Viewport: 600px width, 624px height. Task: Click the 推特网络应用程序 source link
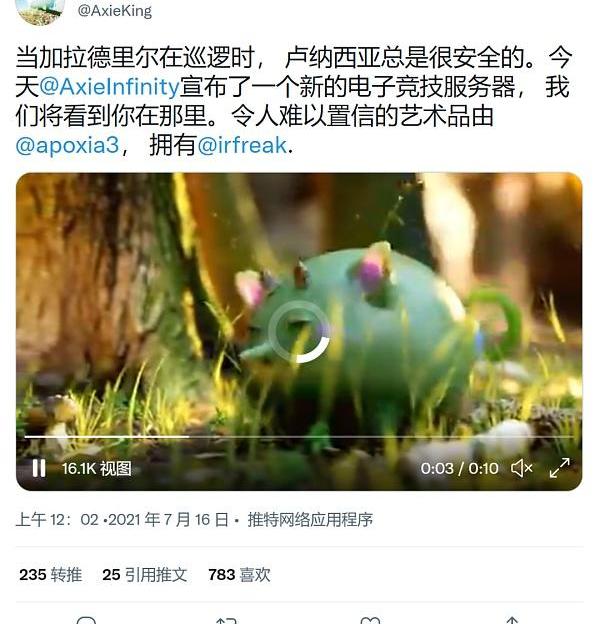[310, 520]
